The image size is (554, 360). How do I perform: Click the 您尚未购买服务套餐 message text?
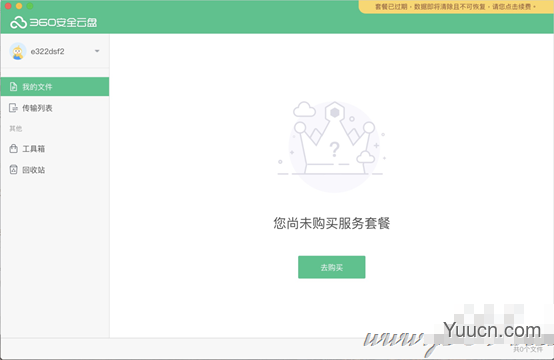pyautogui.click(x=332, y=223)
